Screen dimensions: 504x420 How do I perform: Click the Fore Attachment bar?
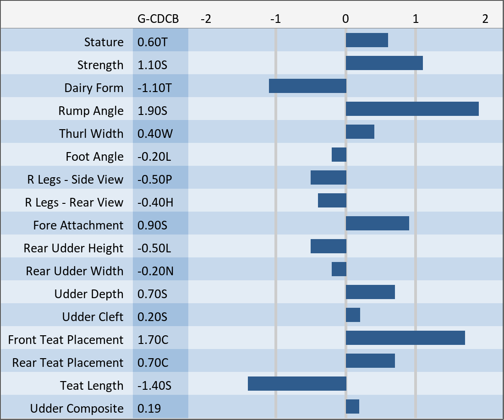377,224
